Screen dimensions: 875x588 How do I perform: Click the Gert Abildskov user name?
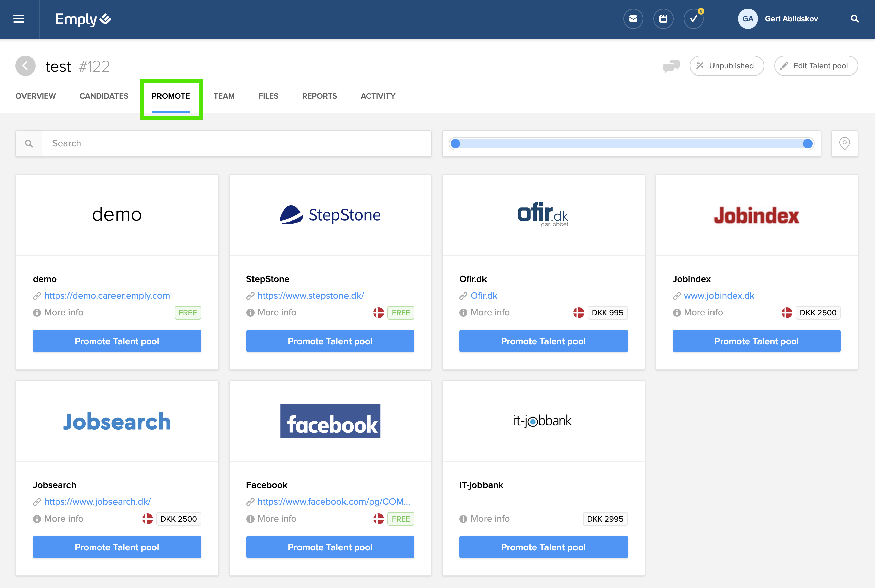tap(791, 19)
